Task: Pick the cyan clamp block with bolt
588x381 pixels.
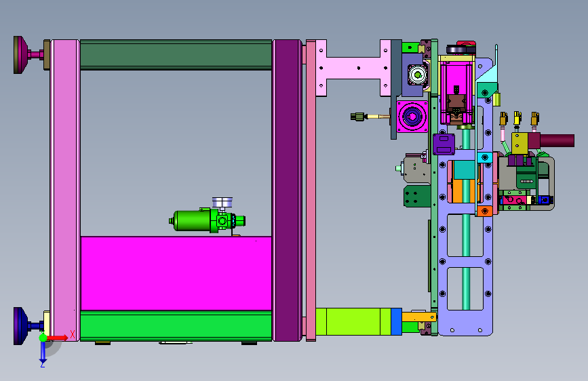Action: pos(484,157)
